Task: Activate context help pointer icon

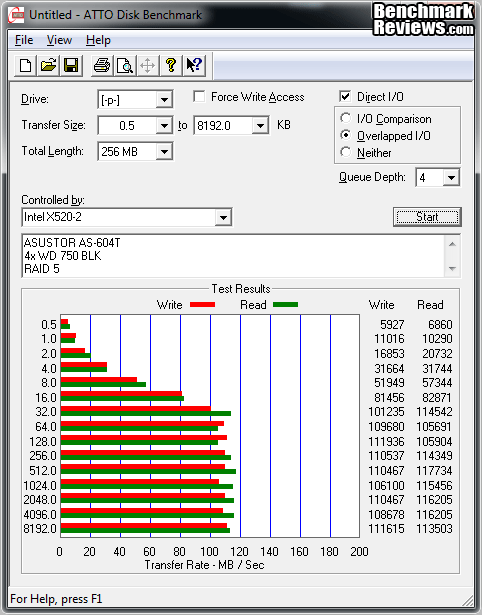Action: tap(194, 66)
